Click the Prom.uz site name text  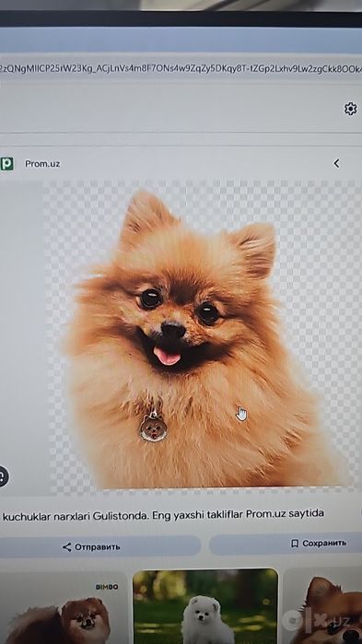42,164
